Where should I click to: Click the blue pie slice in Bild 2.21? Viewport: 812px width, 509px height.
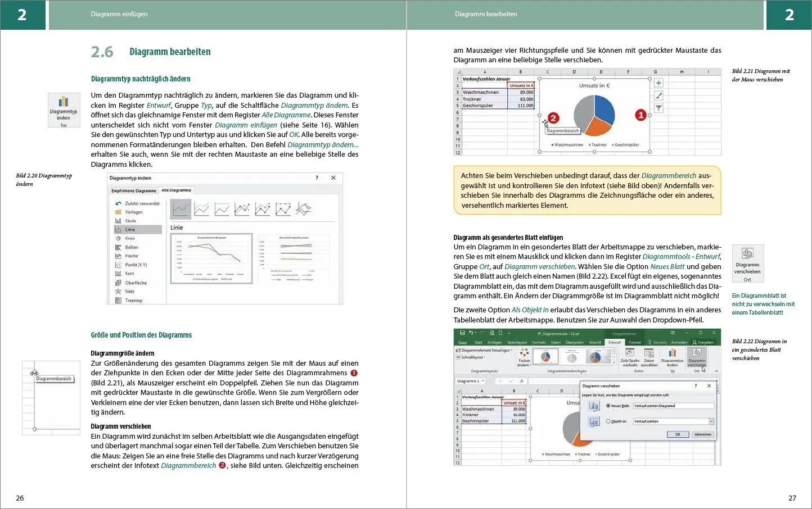click(x=603, y=110)
